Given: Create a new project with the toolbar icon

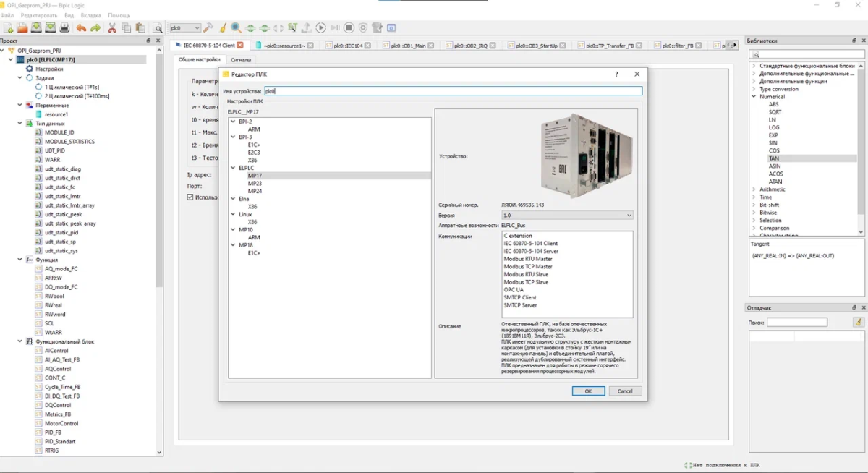Looking at the screenshot, I should point(9,28).
